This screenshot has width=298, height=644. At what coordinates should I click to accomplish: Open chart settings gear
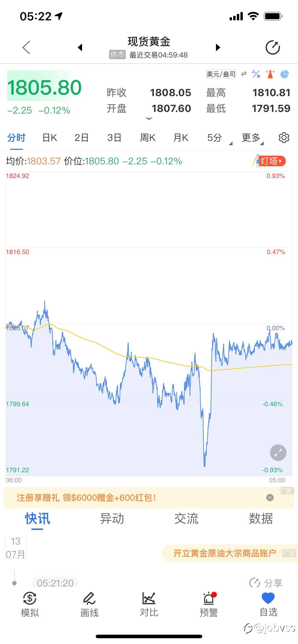(x=284, y=138)
